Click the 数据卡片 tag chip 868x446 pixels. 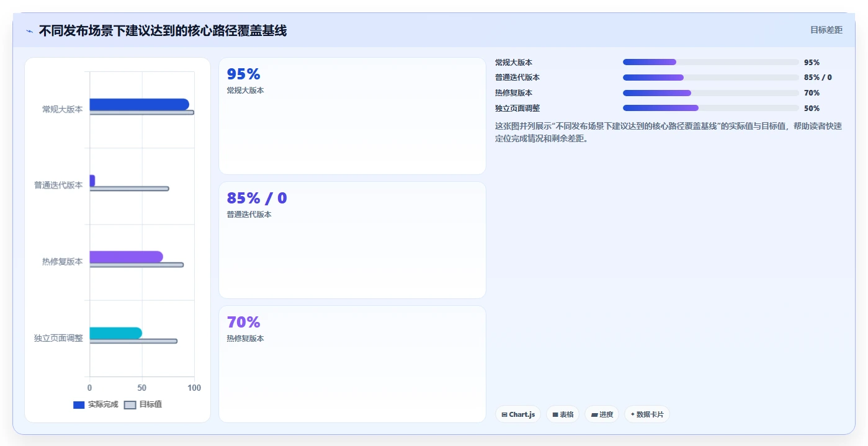(647, 414)
